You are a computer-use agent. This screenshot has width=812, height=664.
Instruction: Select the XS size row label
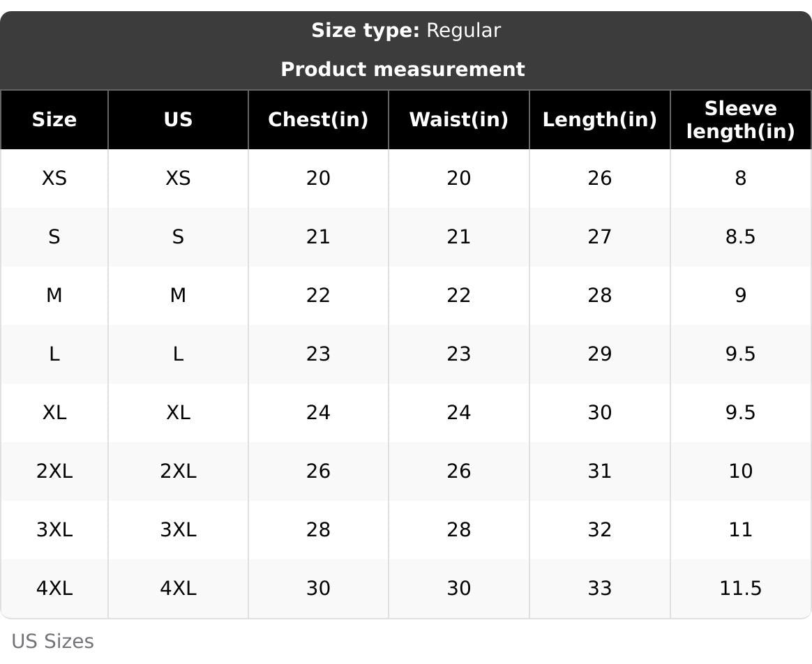(54, 178)
